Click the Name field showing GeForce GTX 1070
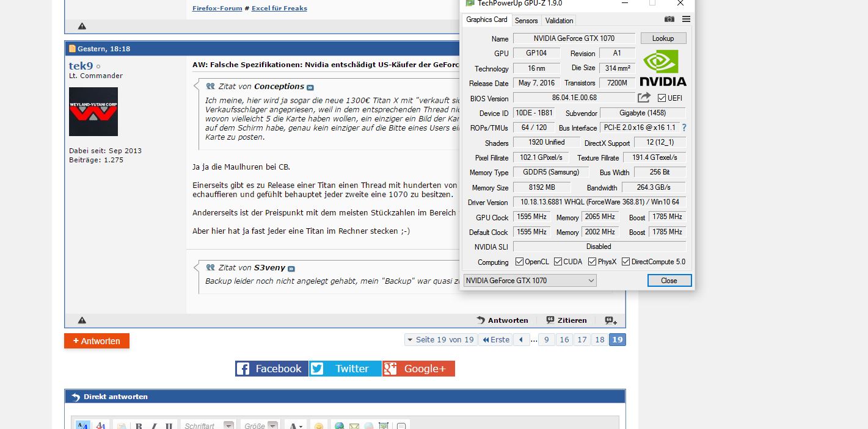Screen dimensions: 868x429 click(574, 38)
